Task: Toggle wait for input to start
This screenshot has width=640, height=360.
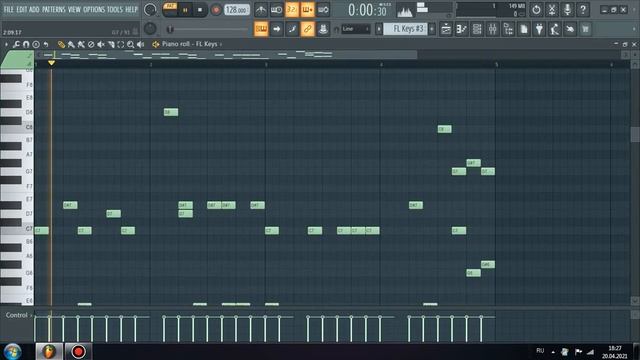Action: [x=276, y=10]
